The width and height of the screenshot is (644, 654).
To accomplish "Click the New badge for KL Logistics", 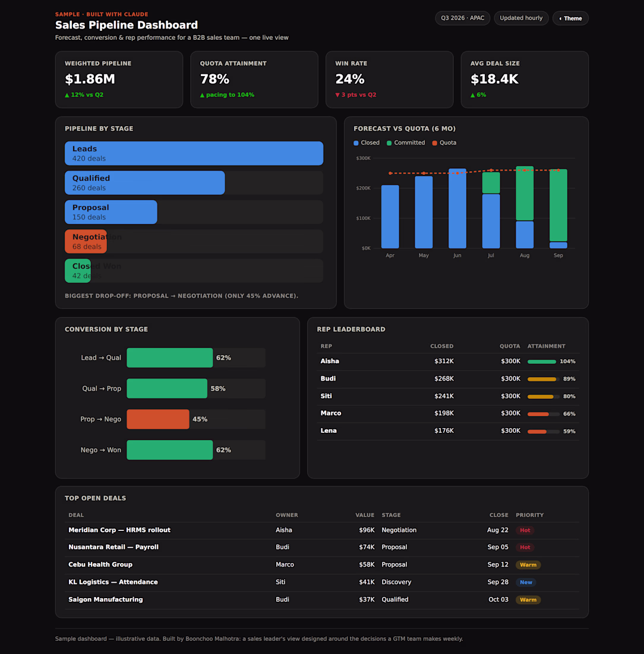I will (x=526, y=582).
